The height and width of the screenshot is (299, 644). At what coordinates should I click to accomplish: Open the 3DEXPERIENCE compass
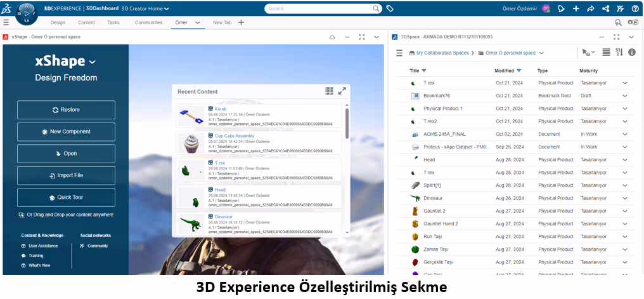tap(27, 13)
